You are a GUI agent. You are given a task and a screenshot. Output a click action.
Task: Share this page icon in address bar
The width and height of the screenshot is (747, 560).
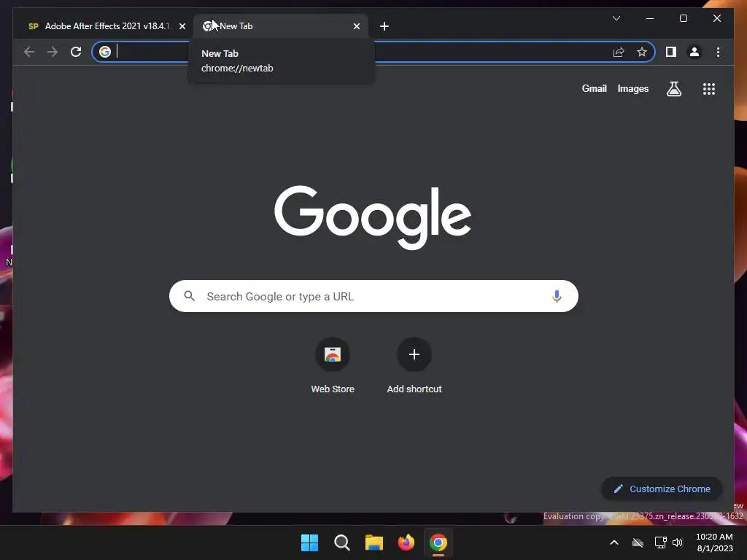(x=619, y=52)
